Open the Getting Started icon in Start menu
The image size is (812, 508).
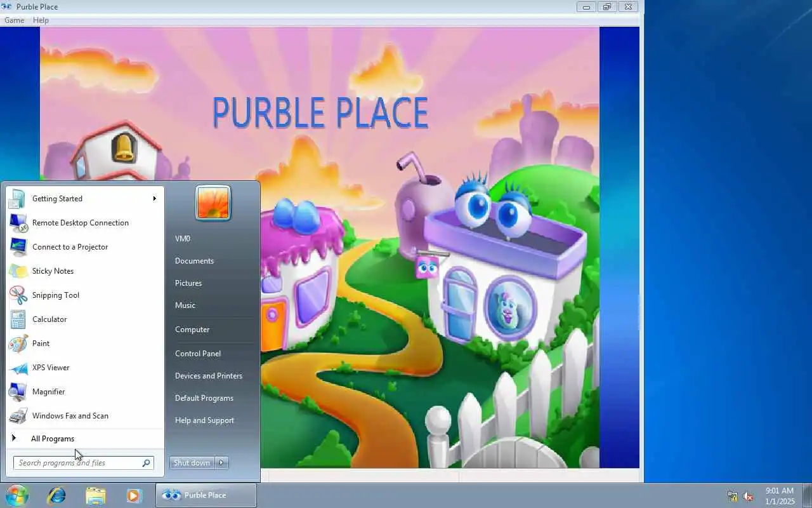click(17, 199)
